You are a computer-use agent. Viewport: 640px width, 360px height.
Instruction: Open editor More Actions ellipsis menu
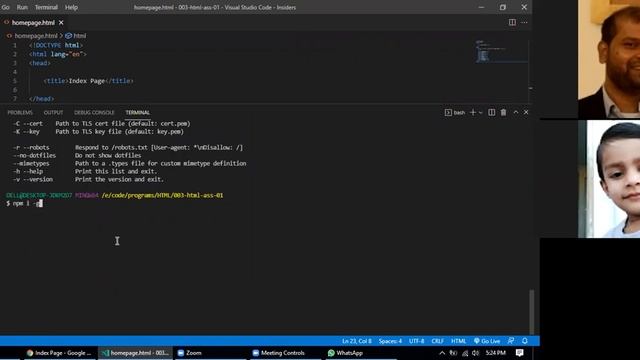[x=524, y=22]
